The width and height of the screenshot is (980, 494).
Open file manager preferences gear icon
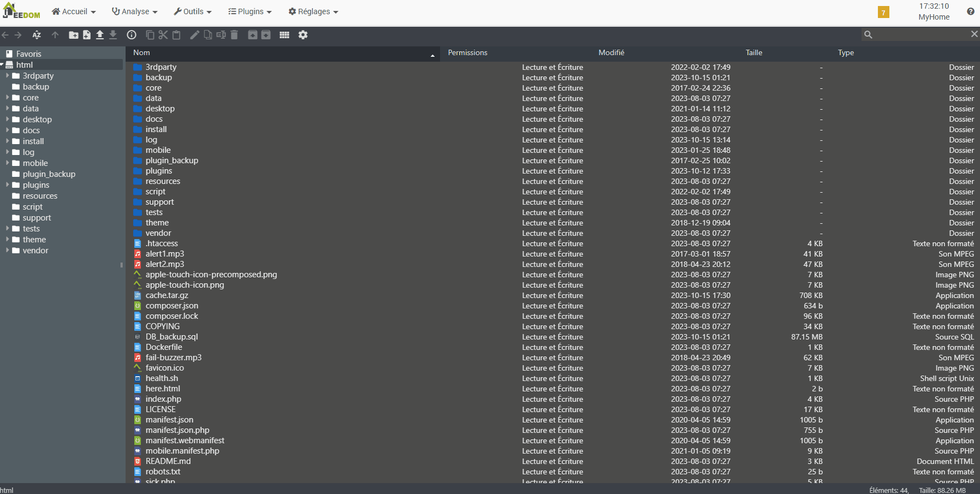point(303,35)
